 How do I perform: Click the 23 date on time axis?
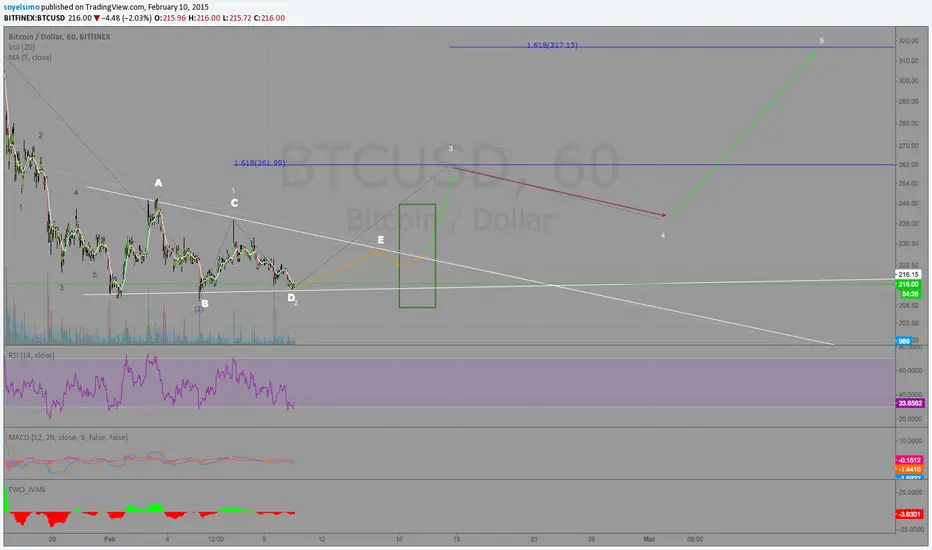pyautogui.click(x=534, y=539)
